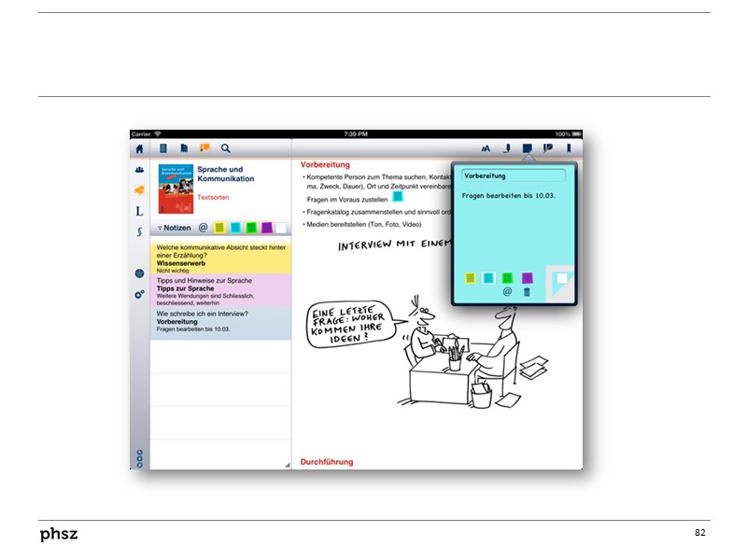Tap the home icon in the toolbar

(x=139, y=148)
